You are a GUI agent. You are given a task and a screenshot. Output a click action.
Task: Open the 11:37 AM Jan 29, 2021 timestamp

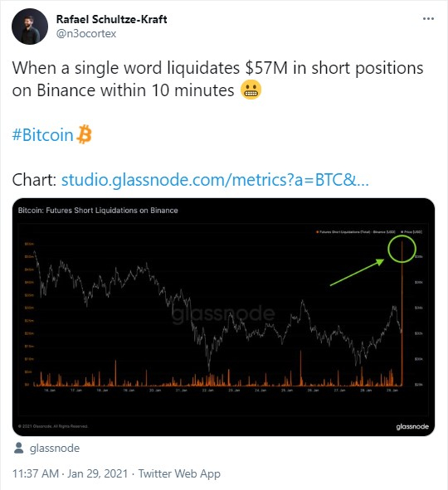coord(70,473)
